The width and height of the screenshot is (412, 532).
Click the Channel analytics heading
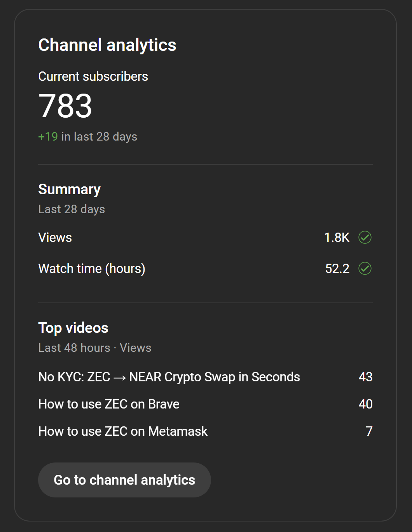[107, 45]
